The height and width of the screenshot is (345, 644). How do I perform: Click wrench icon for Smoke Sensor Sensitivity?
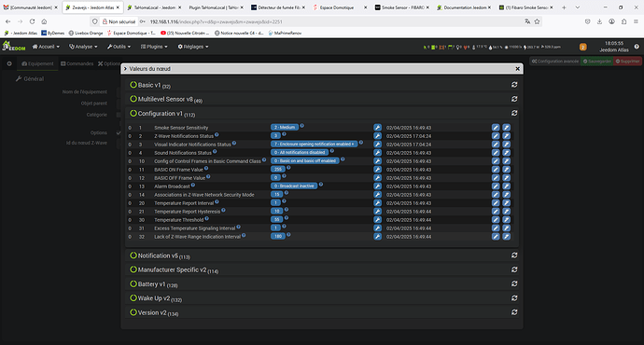(x=377, y=128)
